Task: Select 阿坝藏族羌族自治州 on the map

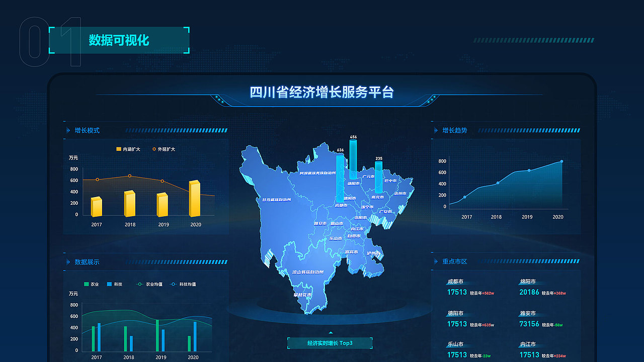Action: click(317, 173)
